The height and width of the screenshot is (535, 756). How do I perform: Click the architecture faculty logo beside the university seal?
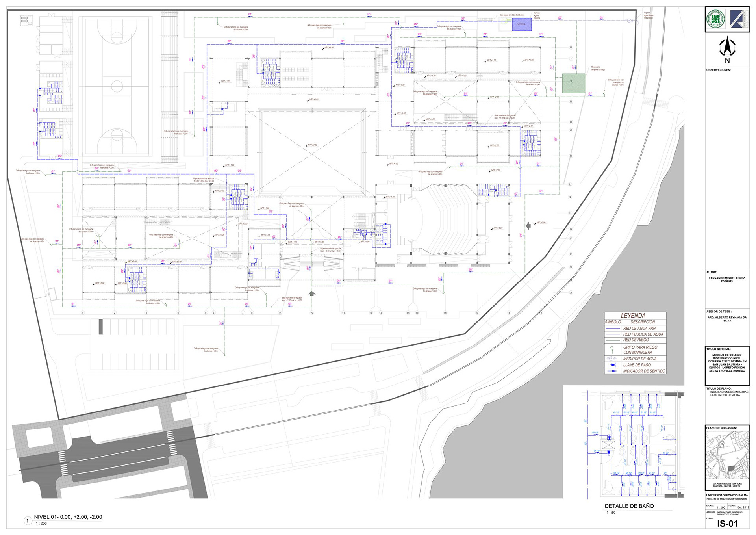point(737,19)
